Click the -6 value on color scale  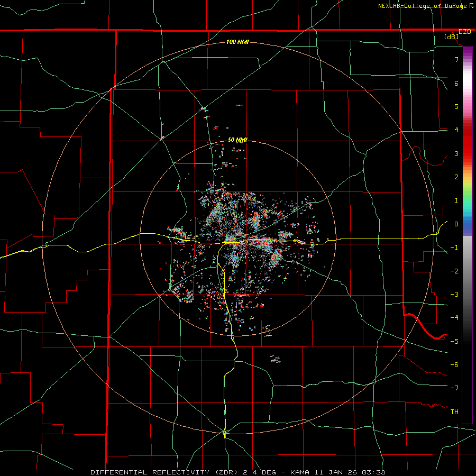coord(454,365)
